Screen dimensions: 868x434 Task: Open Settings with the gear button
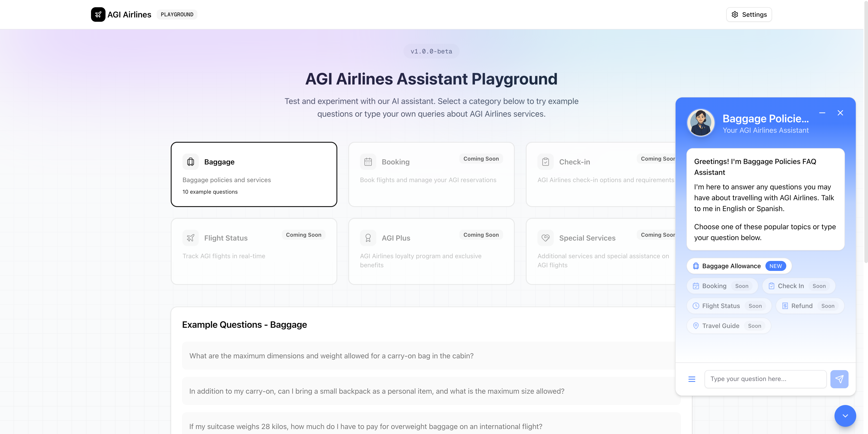pyautogui.click(x=749, y=14)
